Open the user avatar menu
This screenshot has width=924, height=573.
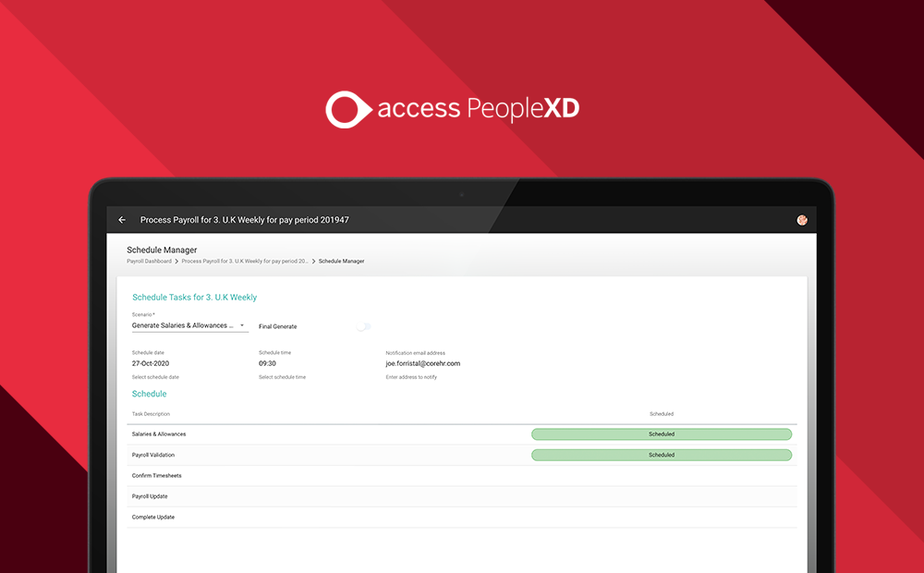801,220
